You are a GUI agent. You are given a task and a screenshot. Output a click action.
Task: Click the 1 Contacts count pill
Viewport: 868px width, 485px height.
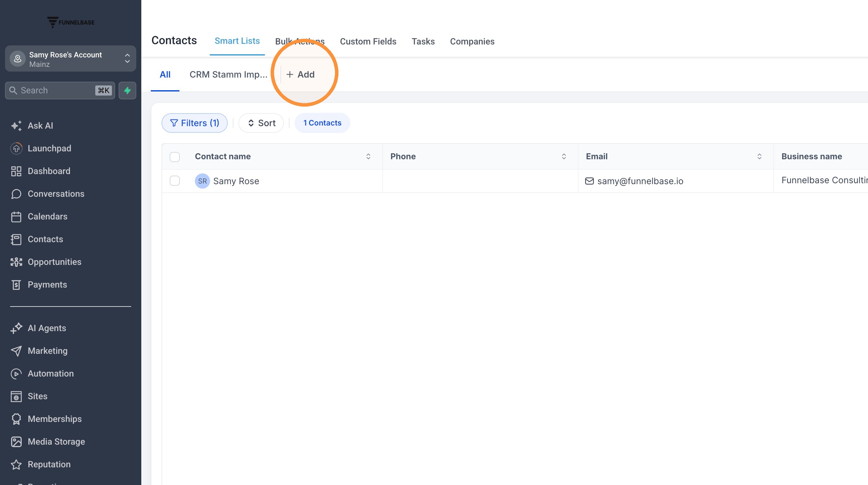322,123
